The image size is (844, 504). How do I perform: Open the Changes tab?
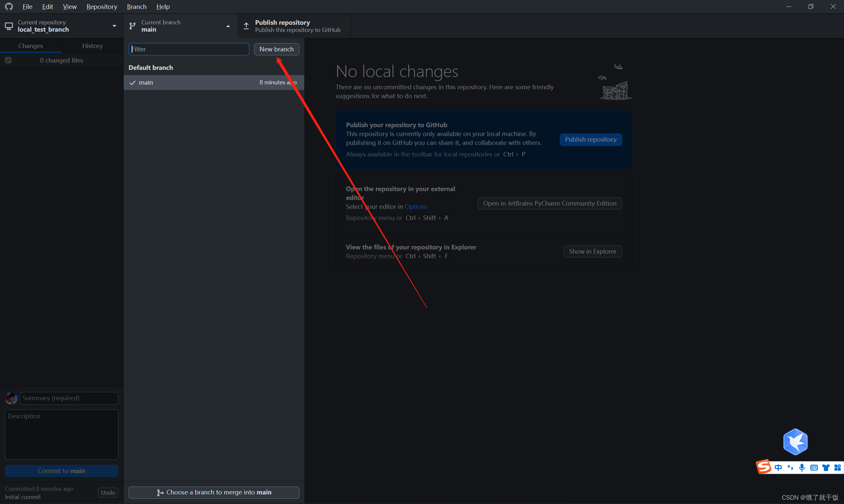(x=31, y=45)
